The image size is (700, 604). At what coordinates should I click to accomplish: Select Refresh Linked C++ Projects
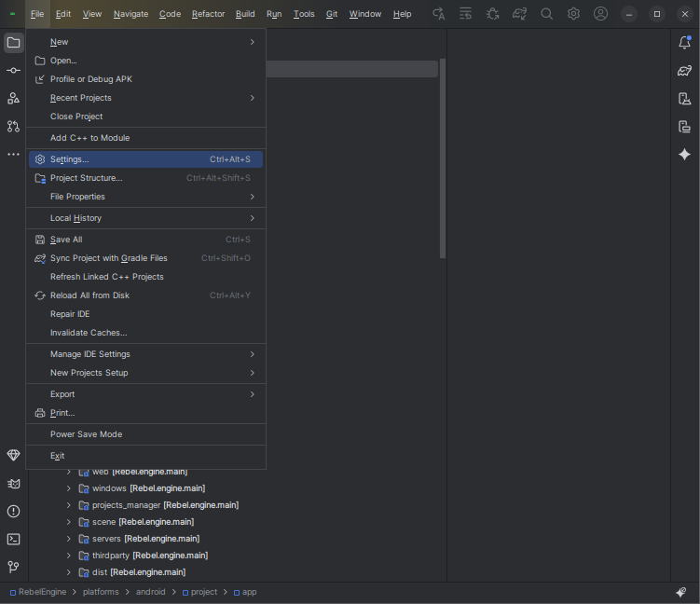[x=145, y=277]
